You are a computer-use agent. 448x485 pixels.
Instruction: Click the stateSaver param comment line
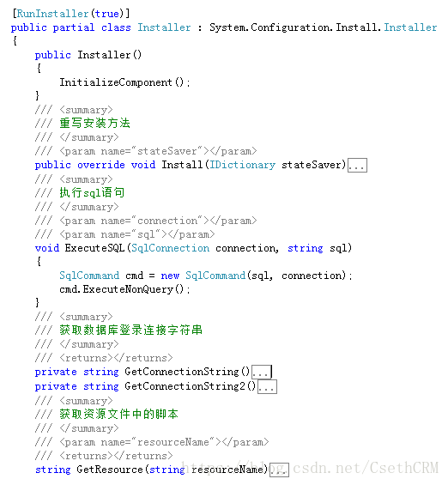tap(146, 151)
